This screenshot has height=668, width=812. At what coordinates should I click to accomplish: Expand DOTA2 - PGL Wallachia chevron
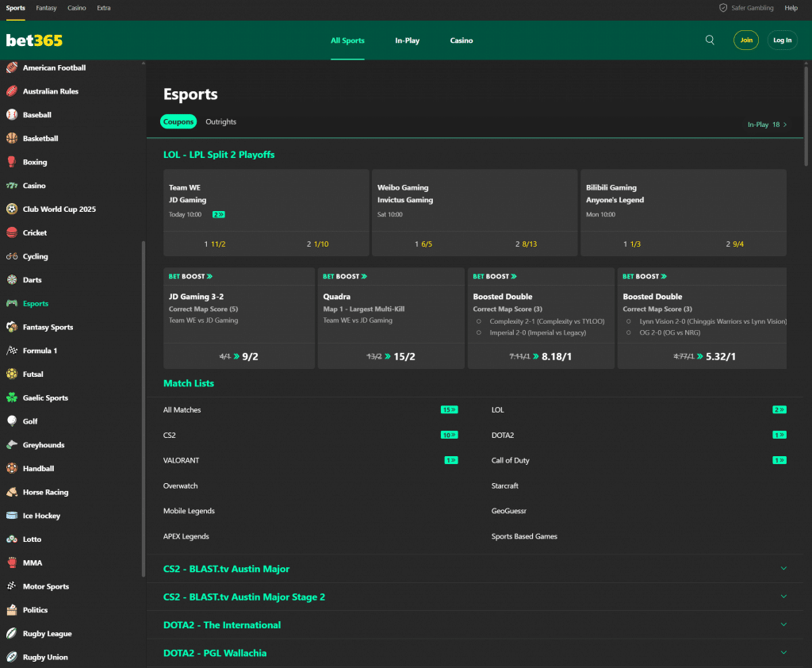783,652
